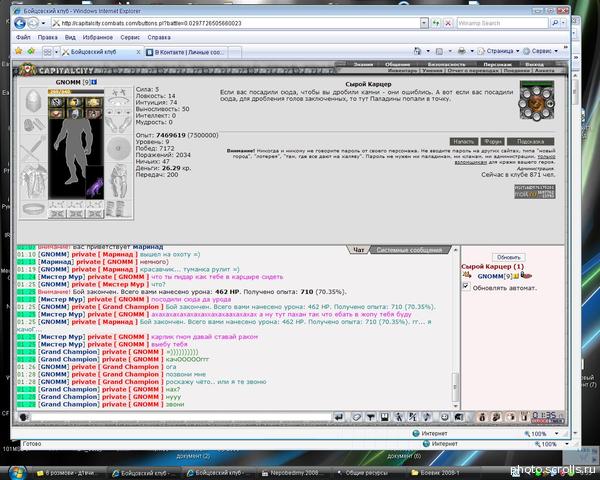This screenshot has height=480, width=600.
Task: Switch to the Системные сообщения chat tab
Action: [x=409, y=250]
